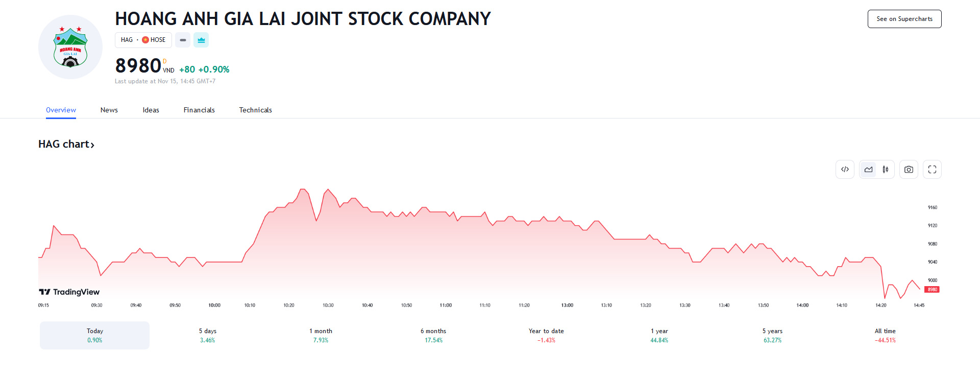Open the HAG chart heading link
This screenshot has width=980, height=374.
(66, 144)
